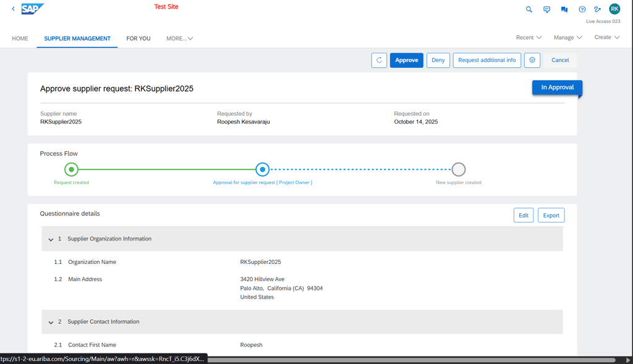This screenshot has height=364, width=633.
Task: Click the Approve supplier request page title
Action: [117, 89]
